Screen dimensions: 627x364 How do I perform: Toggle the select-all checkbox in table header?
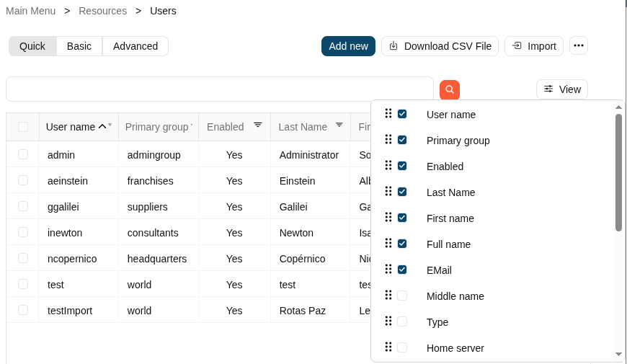click(23, 127)
